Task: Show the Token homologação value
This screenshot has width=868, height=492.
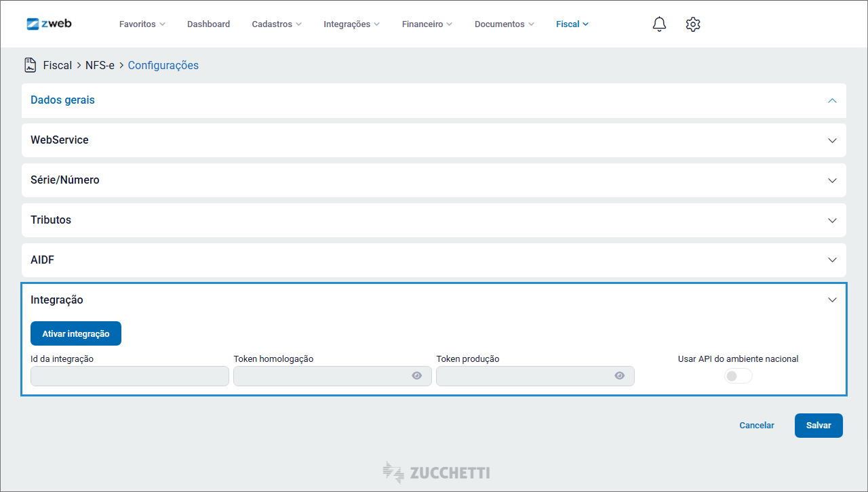Action: coord(416,376)
